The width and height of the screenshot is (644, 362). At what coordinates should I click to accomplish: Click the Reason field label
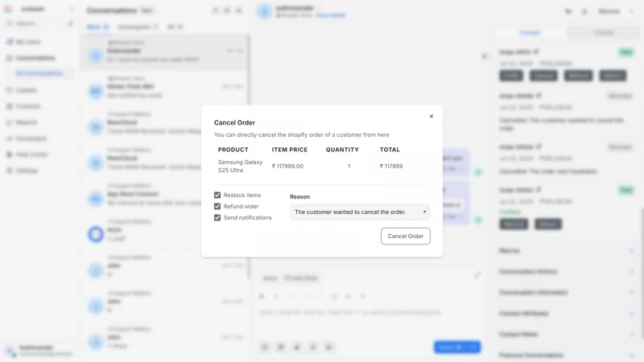[299, 196]
